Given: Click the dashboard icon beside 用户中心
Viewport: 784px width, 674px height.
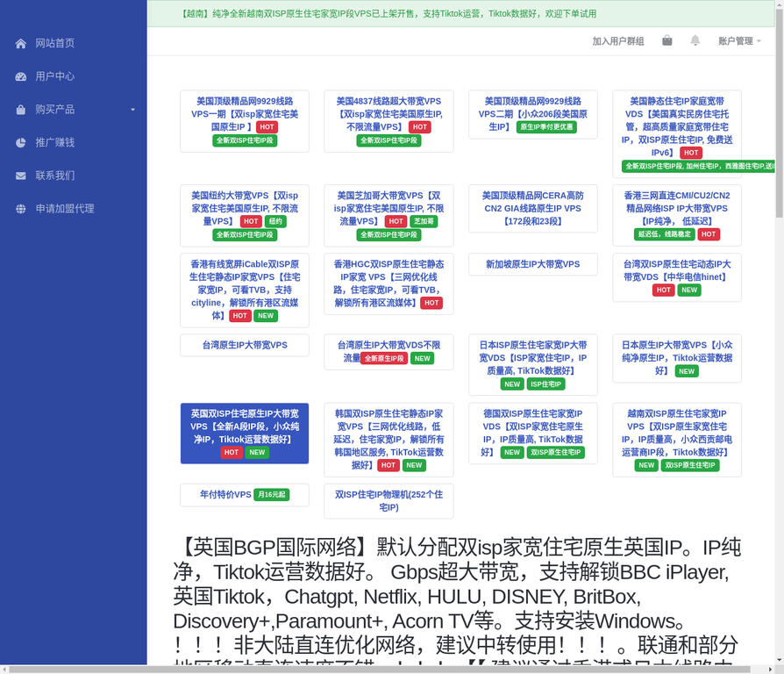Looking at the screenshot, I should tap(21, 76).
